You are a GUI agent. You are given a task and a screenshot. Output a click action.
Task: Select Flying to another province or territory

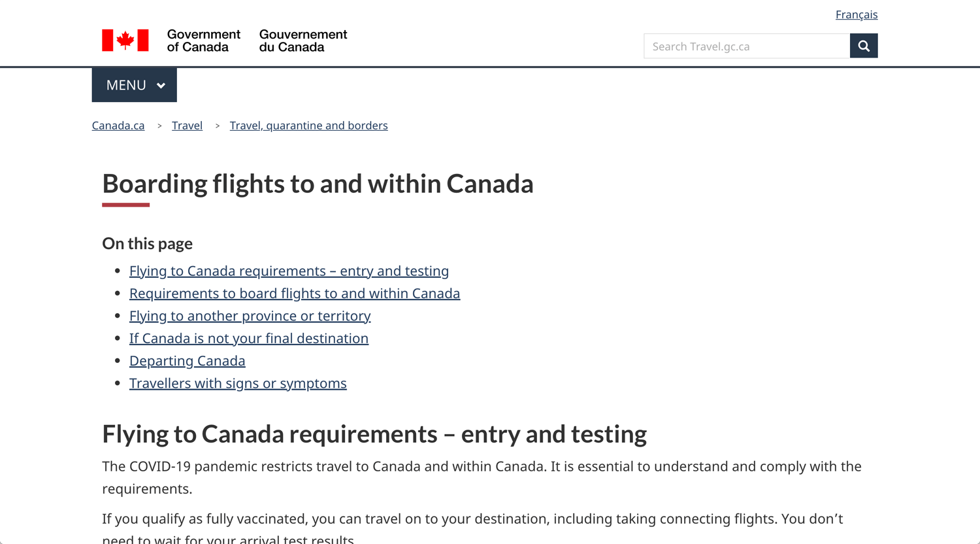[250, 316]
